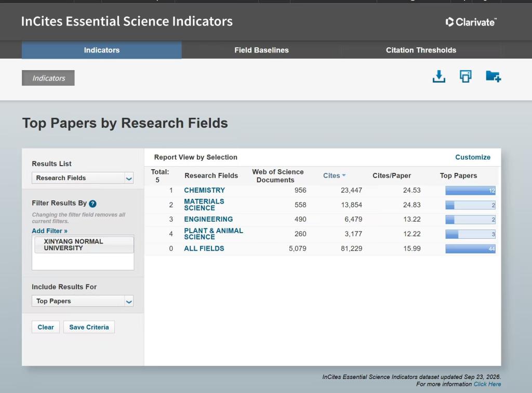The height and width of the screenshot is (393, 532).
Task: Click the Research Fields column header
Action: (x=211, y=175)
